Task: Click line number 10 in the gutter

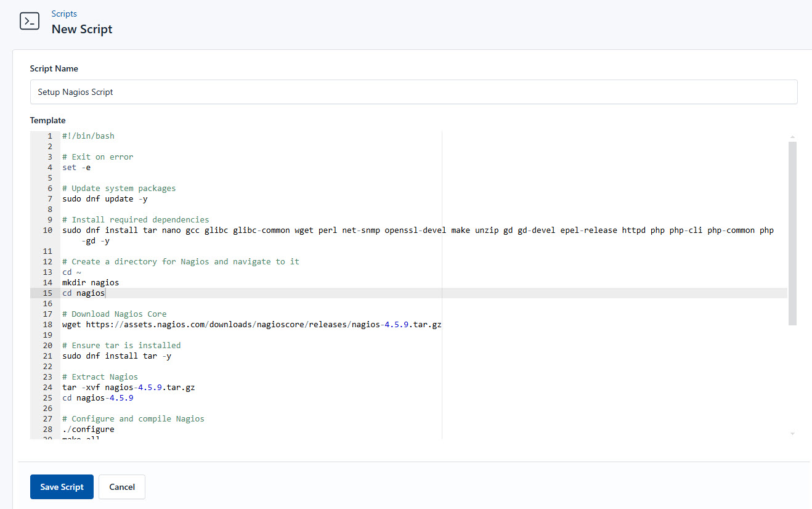Action: click(47, 230)
